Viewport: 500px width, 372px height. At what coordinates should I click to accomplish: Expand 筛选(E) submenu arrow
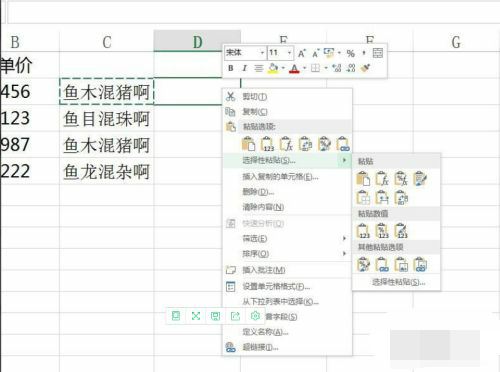pyautogui.click(x=344, y=238)
